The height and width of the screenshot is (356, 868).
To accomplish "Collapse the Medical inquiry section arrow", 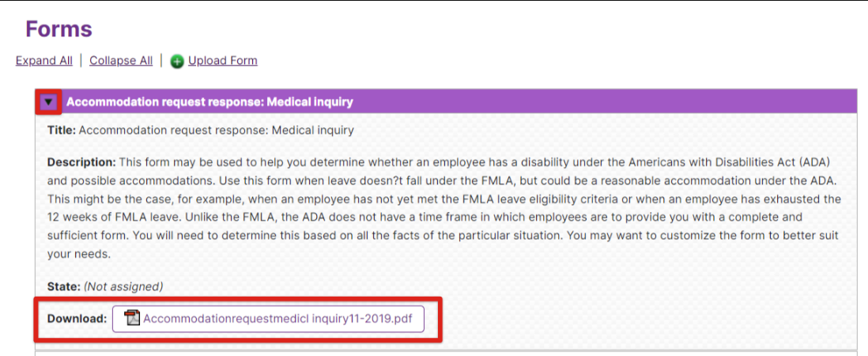I will 49,102.
